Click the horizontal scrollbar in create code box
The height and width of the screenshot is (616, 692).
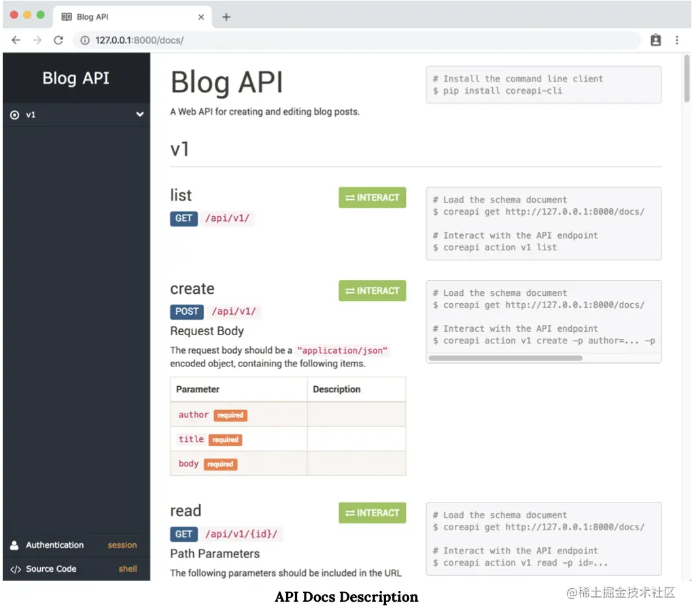505,358
